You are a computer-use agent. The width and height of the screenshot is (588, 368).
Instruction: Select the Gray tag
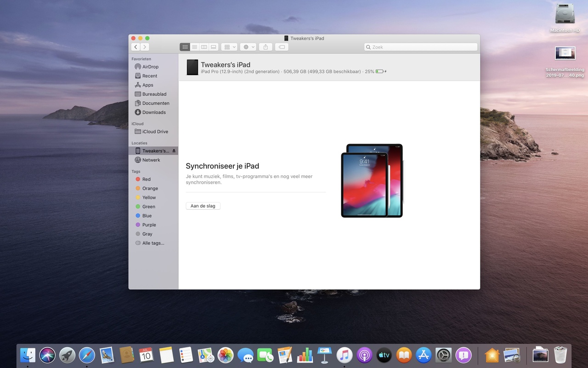(153, 234)
